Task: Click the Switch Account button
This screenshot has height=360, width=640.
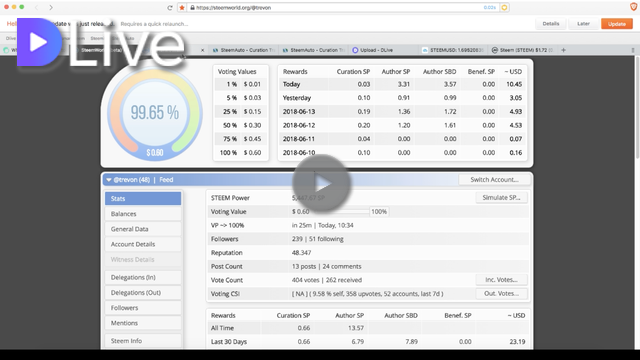Action: [494, 180]
